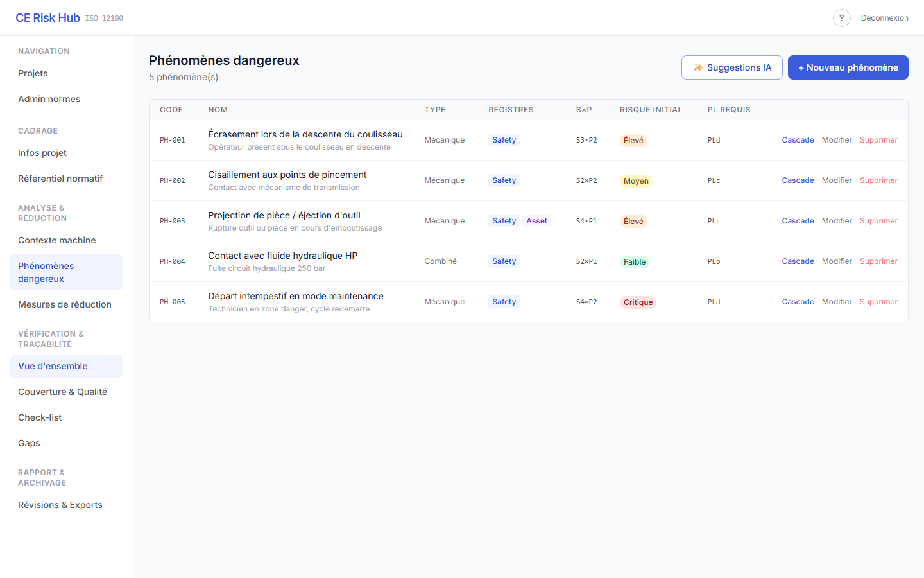Click the S3×P2 value
The height and width of the screenshot is (578, 924).
586,140
